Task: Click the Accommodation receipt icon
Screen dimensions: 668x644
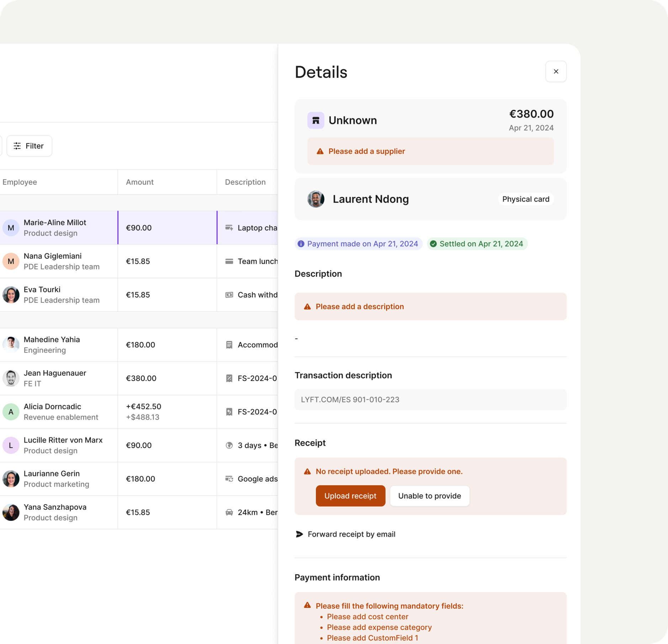Action: coord(229,345)
